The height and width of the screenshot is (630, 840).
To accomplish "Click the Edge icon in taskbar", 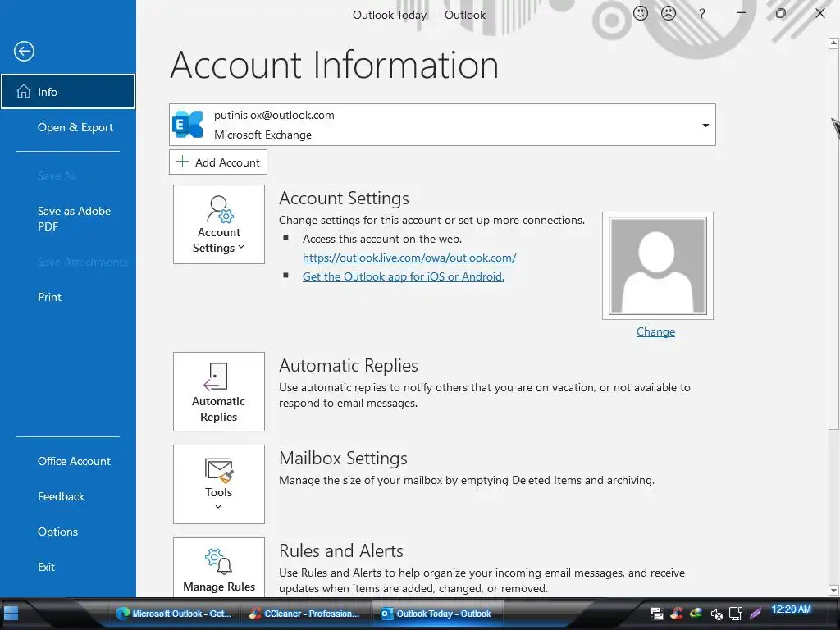I will (123, 614).
